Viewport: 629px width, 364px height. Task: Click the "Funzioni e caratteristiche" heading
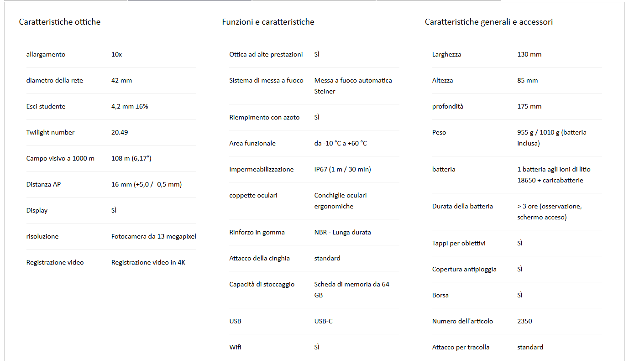(x=268, y=22)
